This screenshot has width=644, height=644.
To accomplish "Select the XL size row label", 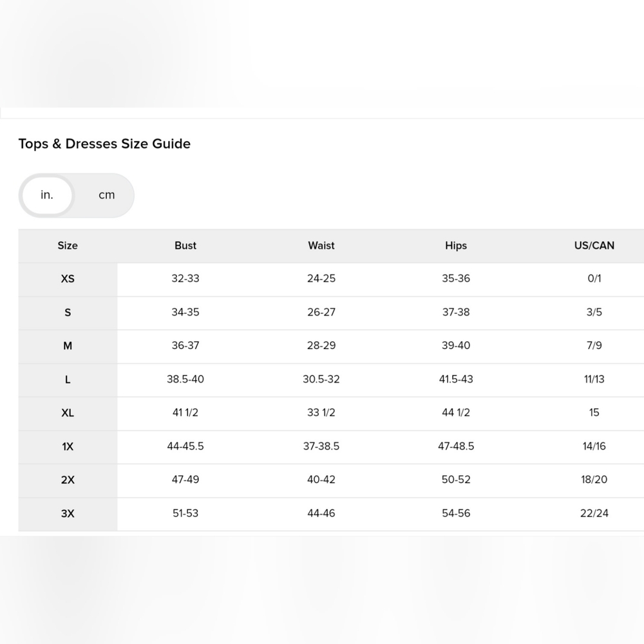I will coord(68,413).
